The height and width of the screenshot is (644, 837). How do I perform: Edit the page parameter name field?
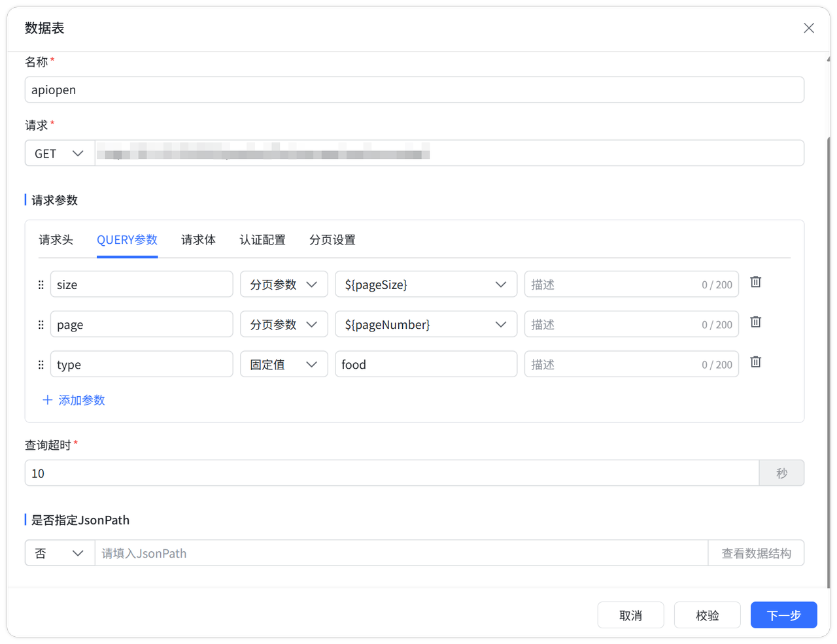coord(141,324)
